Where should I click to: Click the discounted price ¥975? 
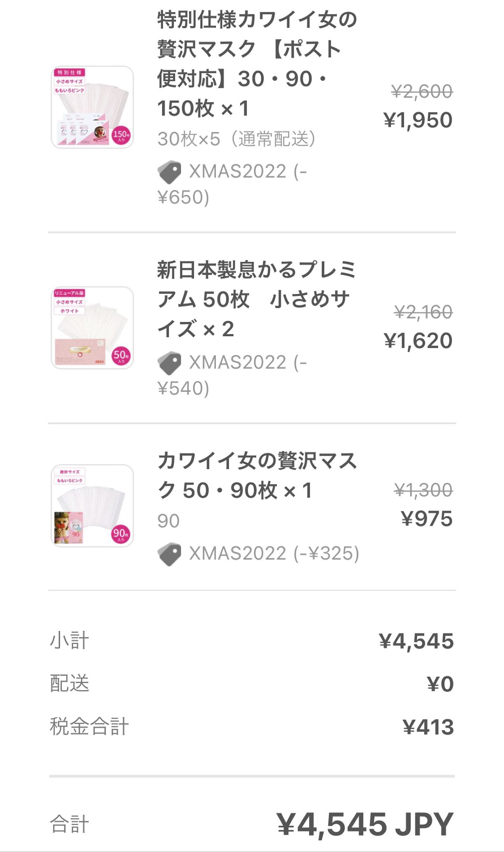coord(427,519)
